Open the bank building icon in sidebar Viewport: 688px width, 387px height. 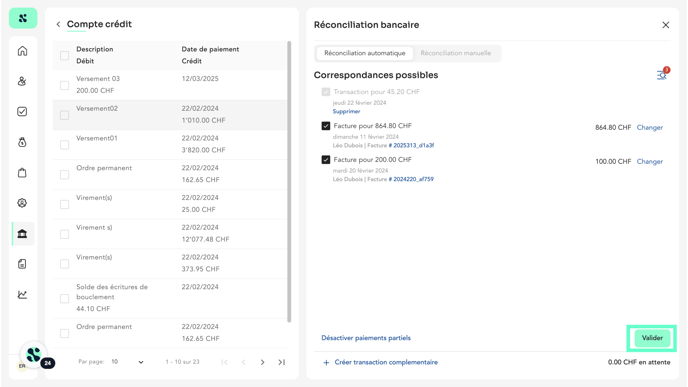click(x=22, y=233)
